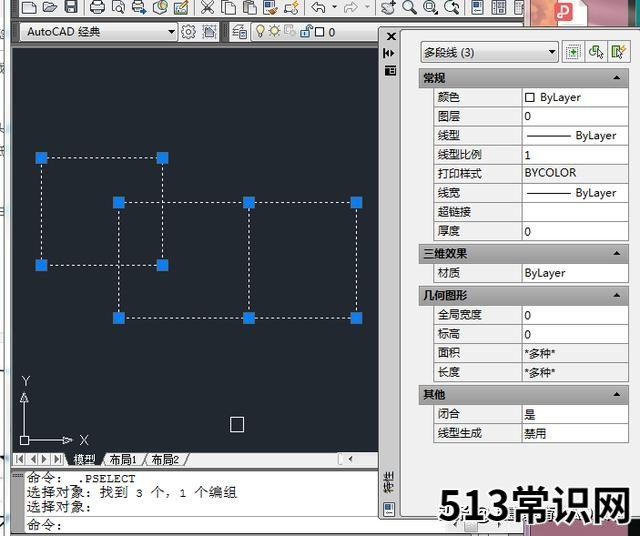Open Layer Properties Manager icon
Image resolution: width=640 pixels, height=536 pixels.
pos(240,32)
